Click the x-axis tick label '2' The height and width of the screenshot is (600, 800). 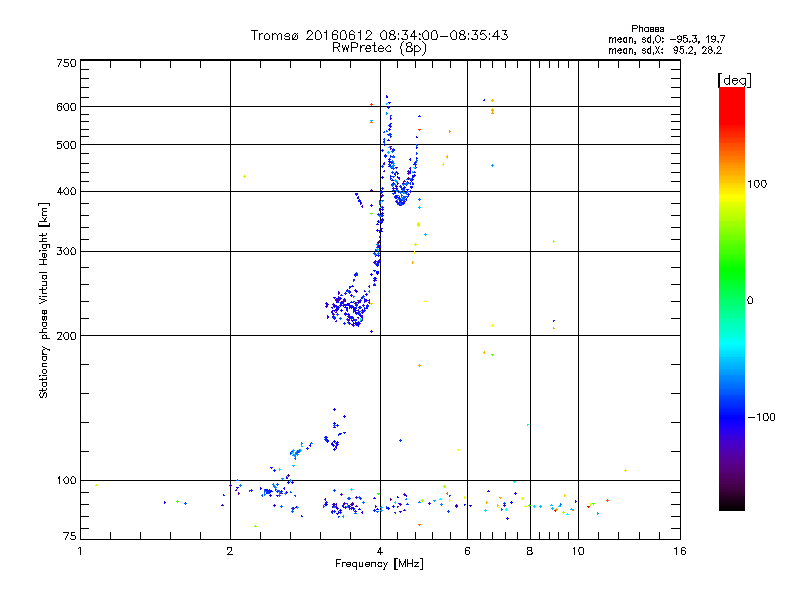(x=230, y=551)
